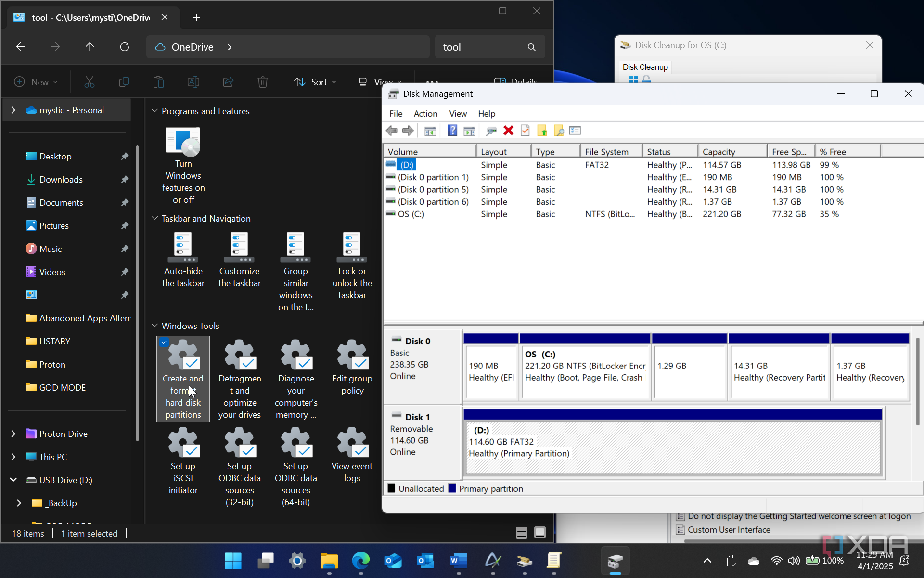The width and height of the screenshot is (924, 578).
Task: Click the Back arrow in Disk Management toolbar
Action: 392,131
